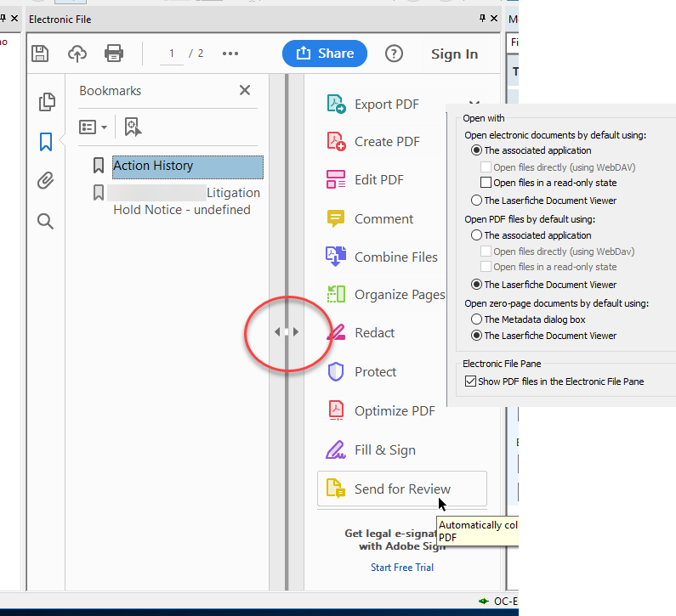Screen dimensions: 676x616
Task: Open the Edit PDF tool
Action: [365, 179]
